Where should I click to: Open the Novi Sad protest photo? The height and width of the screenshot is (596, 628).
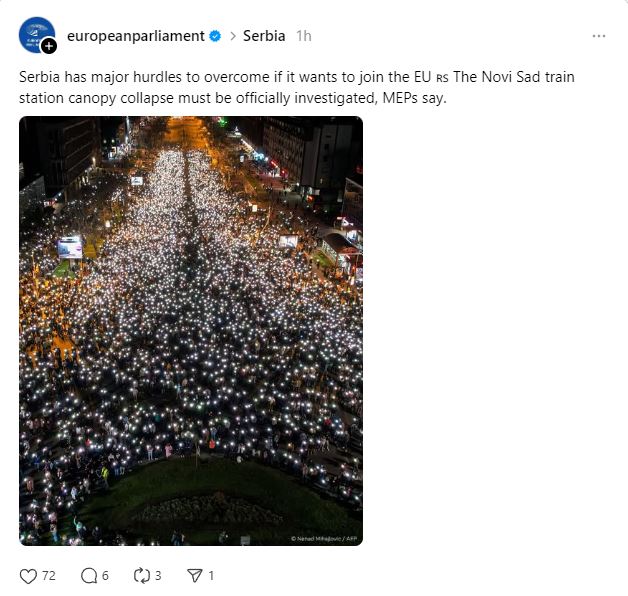point(191,331)
